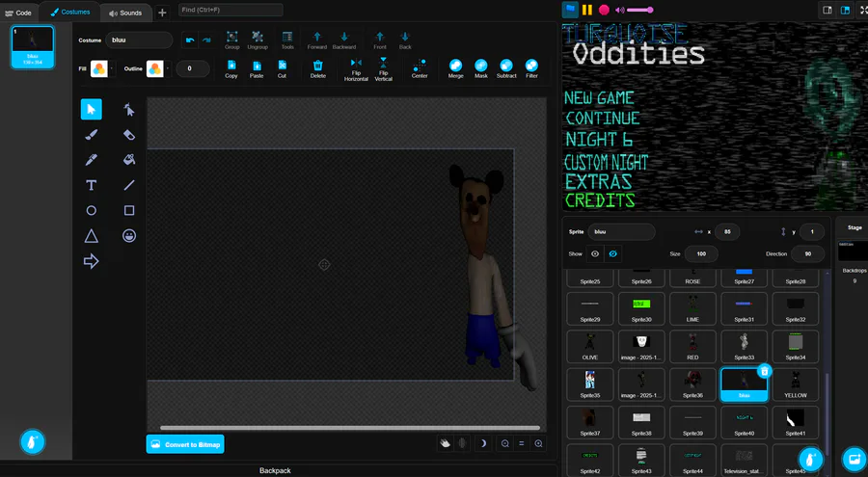Select the Brush tool
Image resolution: width=868 pixels, height=477 pixels.
point(92,135)
